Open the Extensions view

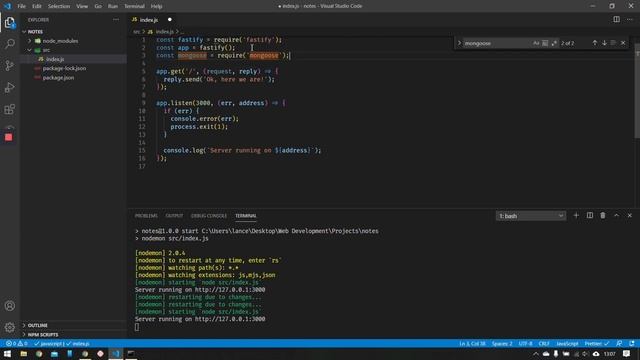10,109
